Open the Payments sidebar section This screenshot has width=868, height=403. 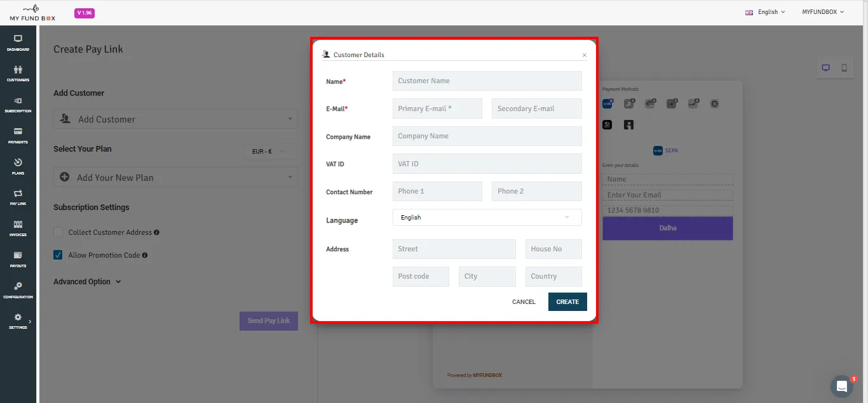18,135
